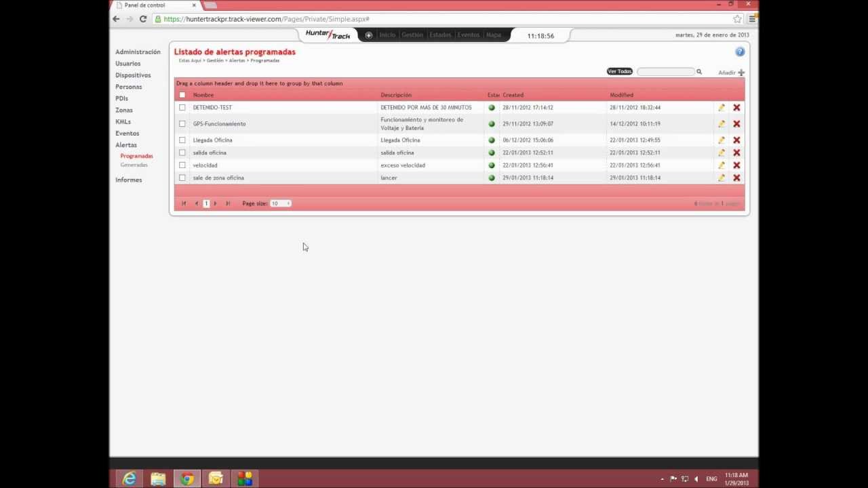Open File Explorer from the taskbar
This screenshot has height=488, width=868.
(x=158, y=479)
